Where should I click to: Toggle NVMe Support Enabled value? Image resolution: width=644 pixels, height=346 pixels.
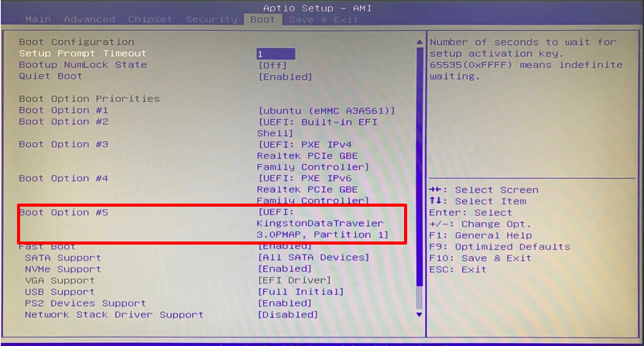284,269
